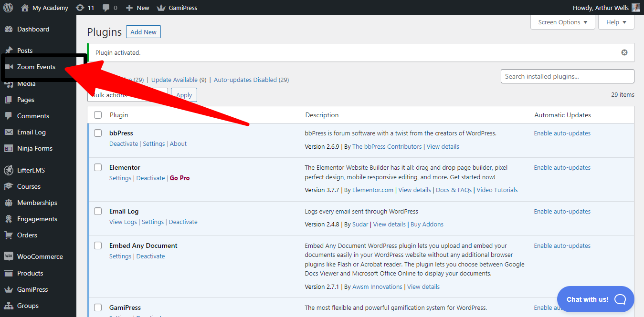
Task: Check the bbPress plugin checkbox
Action: [x=98, y=133]
